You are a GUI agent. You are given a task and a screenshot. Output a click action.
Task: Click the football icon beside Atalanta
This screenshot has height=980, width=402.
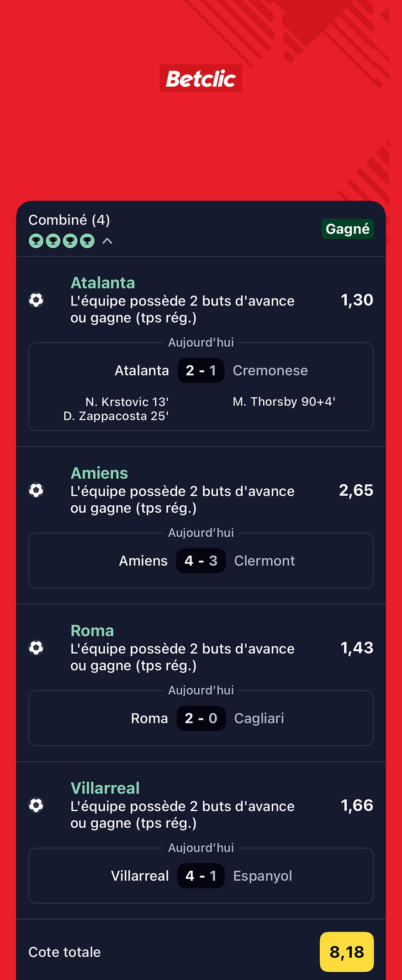(x=36, y=300)
